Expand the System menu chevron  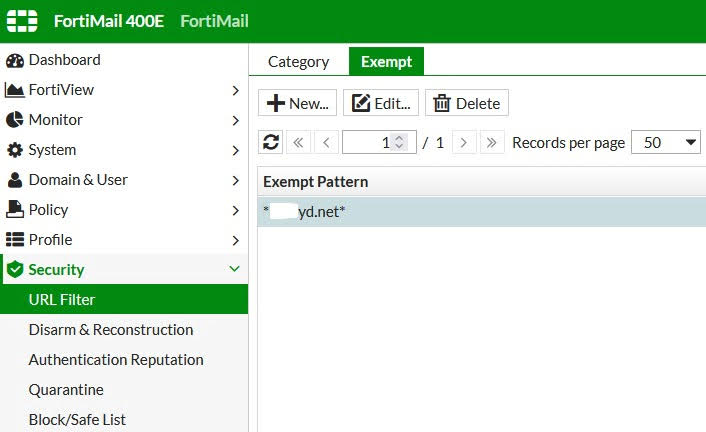click(235, 150)
